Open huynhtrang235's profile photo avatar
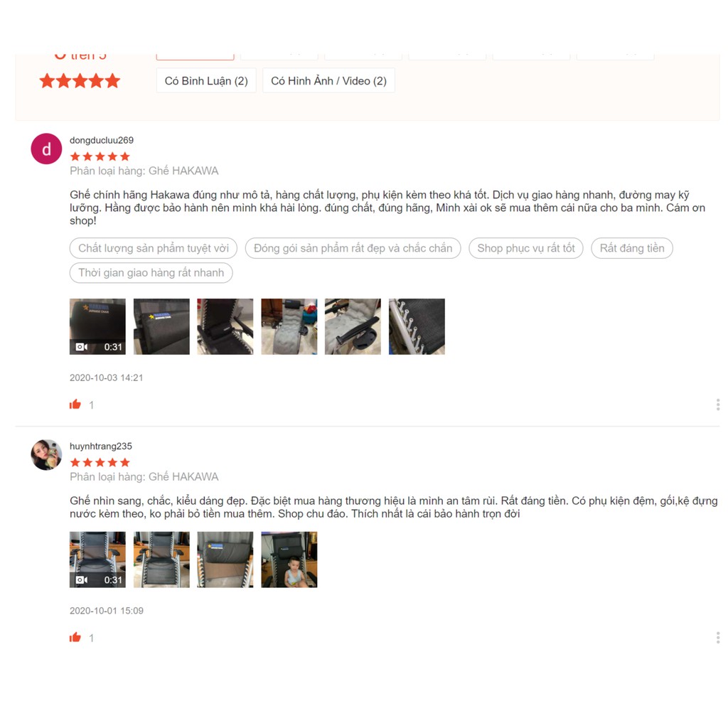This screenshot has height=728, width=728. pos(46,454)
